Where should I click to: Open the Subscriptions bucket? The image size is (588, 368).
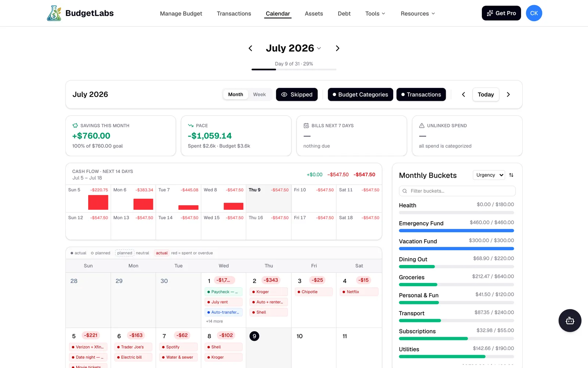pos(456,335)
